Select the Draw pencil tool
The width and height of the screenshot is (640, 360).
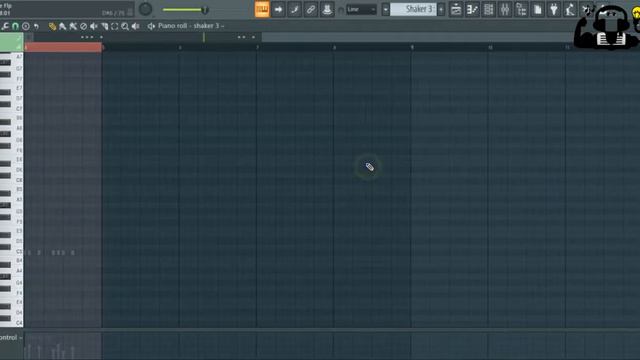coord(52,26)
